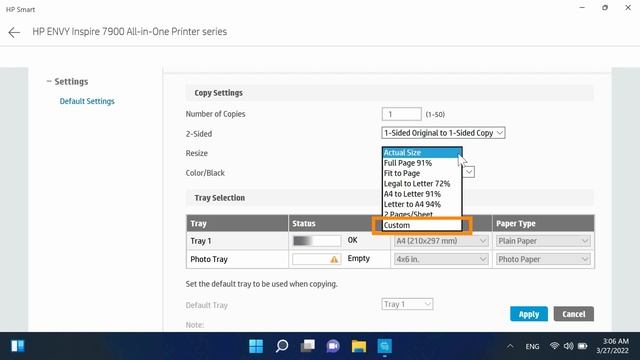This screenshot has width=640, height=360.
Task: Click Photo Tray level indicator
Action: point(316,259)
